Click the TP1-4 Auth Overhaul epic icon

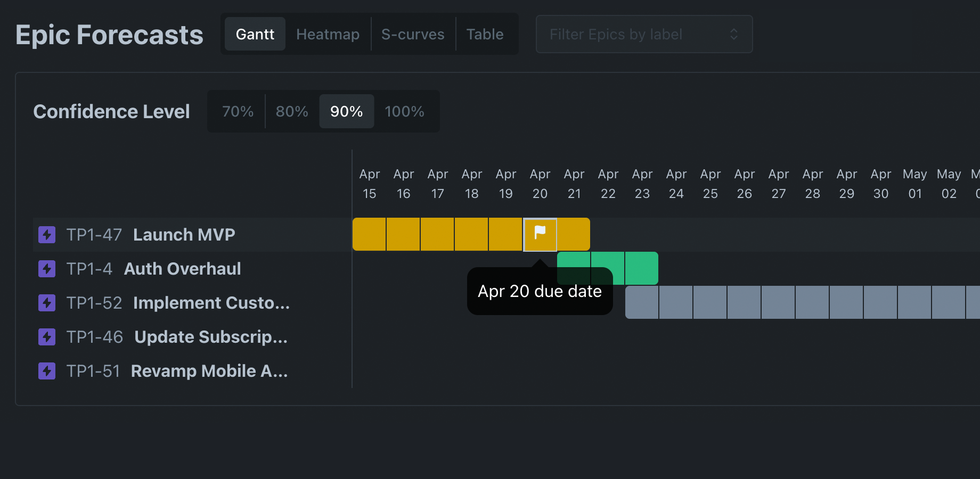tap(47, 268)
